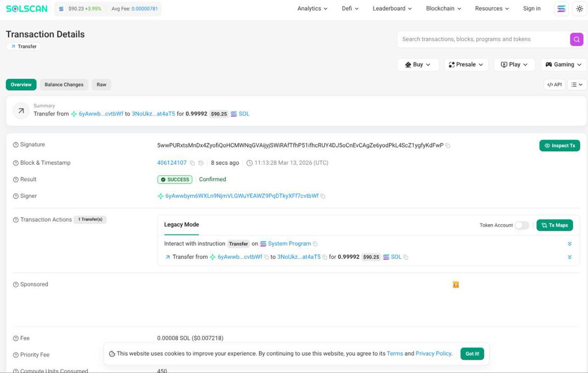Click the countdown icon next to the block number
Screen dimensions: 588x373
201,163
